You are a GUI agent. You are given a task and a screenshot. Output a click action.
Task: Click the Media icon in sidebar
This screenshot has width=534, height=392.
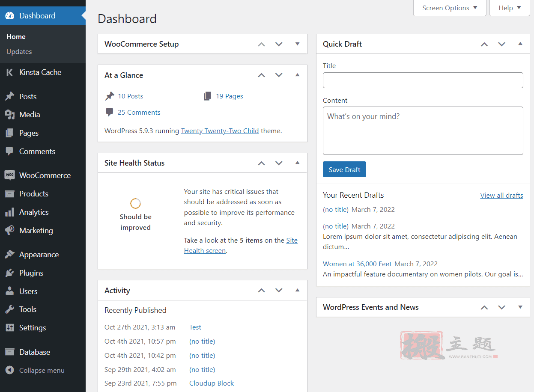point(9,115)
